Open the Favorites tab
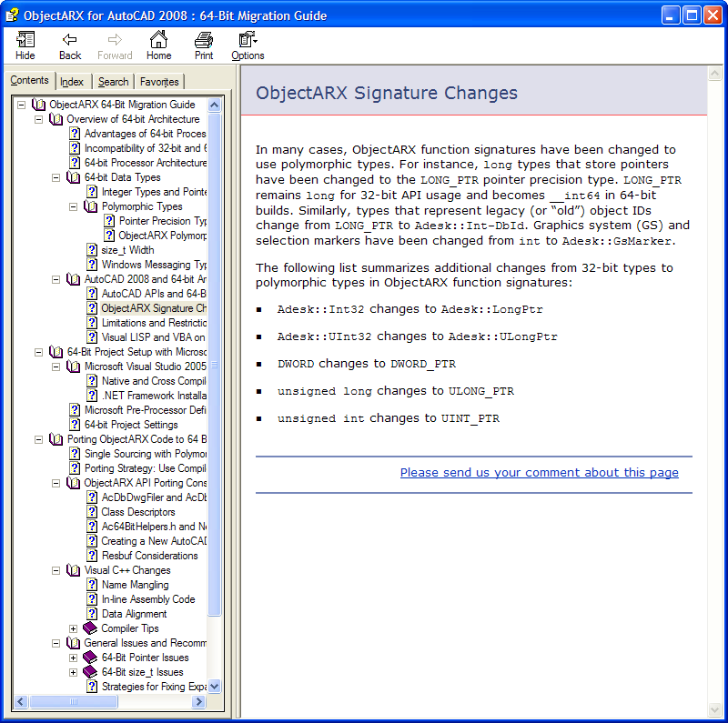The height and width of the screenshot is (723, 728). pos(159,82)
